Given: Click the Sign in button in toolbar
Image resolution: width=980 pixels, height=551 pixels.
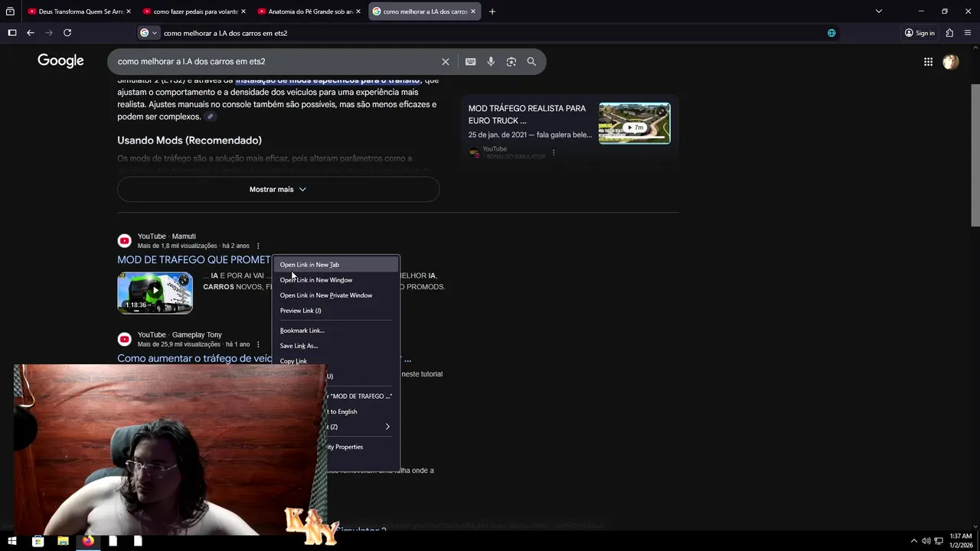Looking at the screenshot, I should click(920, 33).
